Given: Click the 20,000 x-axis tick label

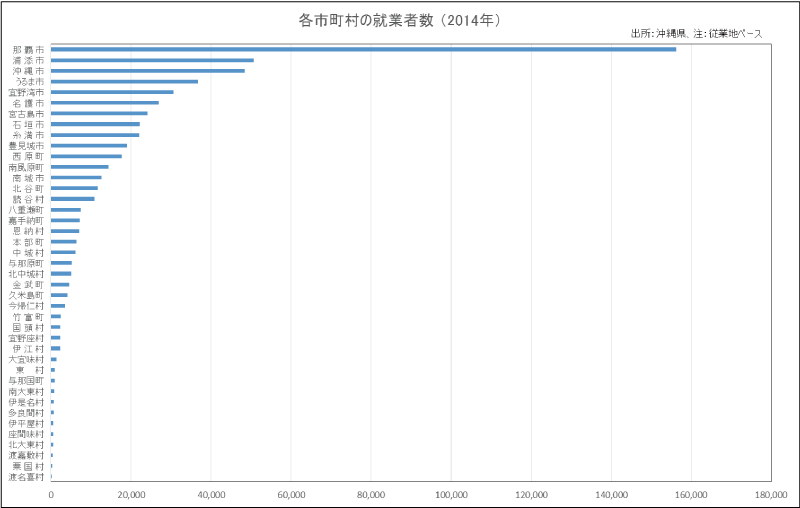Looking at the screenshot, I should (x=131, y=494).
